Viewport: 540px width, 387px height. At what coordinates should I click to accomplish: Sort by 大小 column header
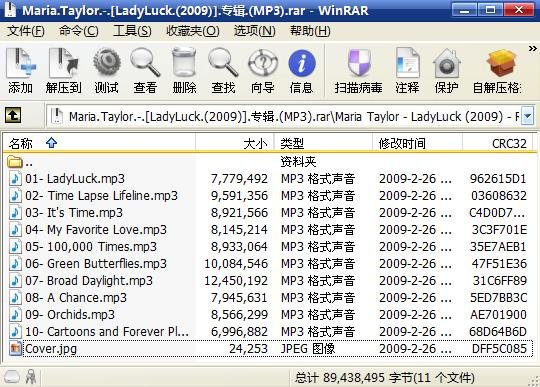pos(235,143)
